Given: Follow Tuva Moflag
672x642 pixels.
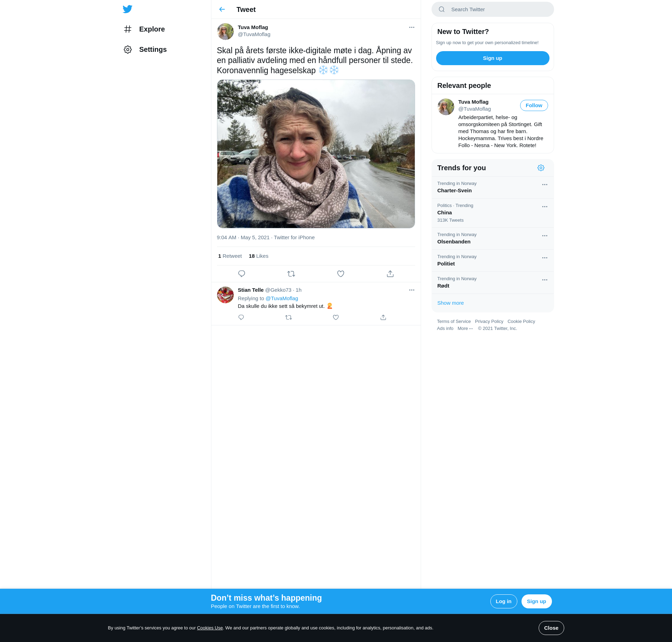Looking at the screenshot, I should click(x=534, y=105).
